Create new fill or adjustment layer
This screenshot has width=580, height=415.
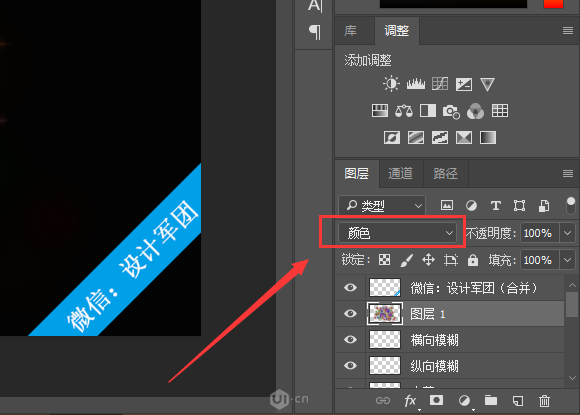point(464,401)
